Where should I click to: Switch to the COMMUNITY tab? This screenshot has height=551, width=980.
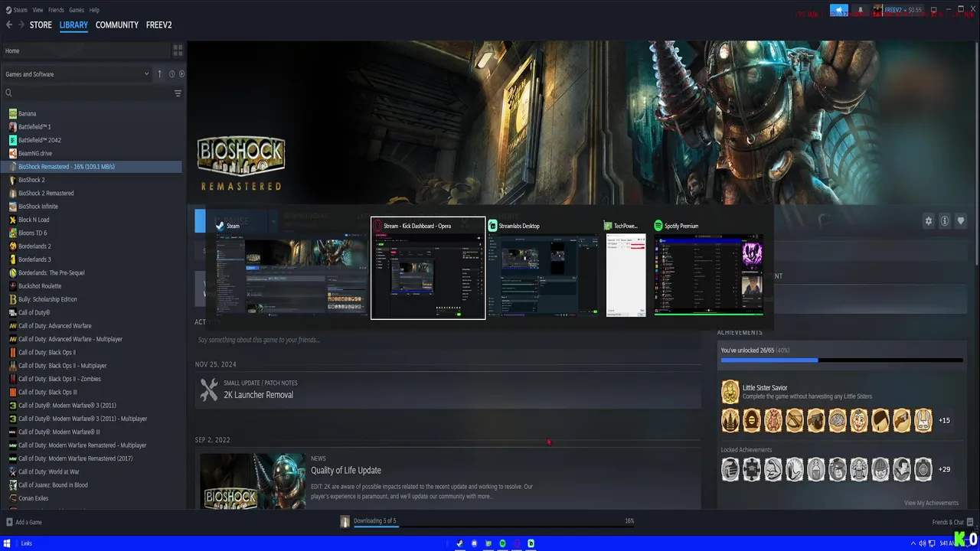(x=117, y=24)
